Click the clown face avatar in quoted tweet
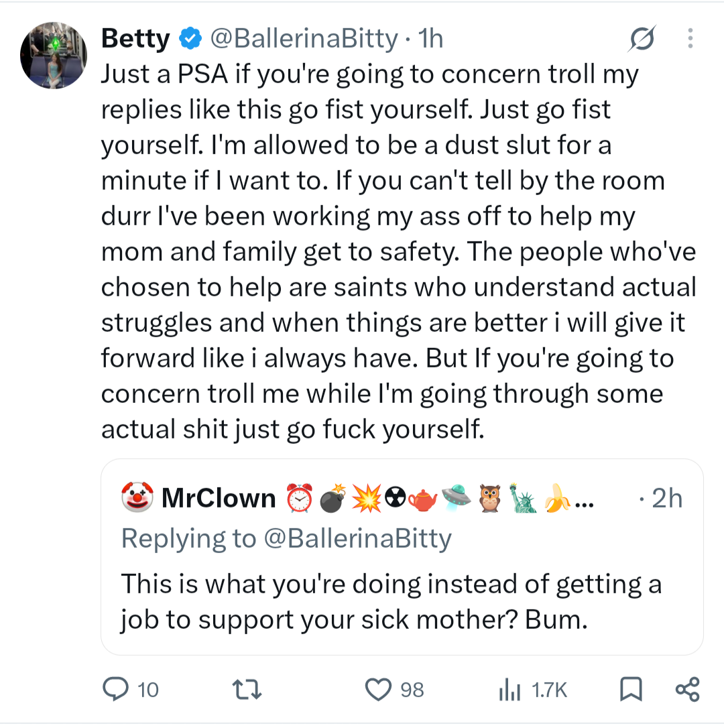Screen dimensions: 724x728 point(137,497)
